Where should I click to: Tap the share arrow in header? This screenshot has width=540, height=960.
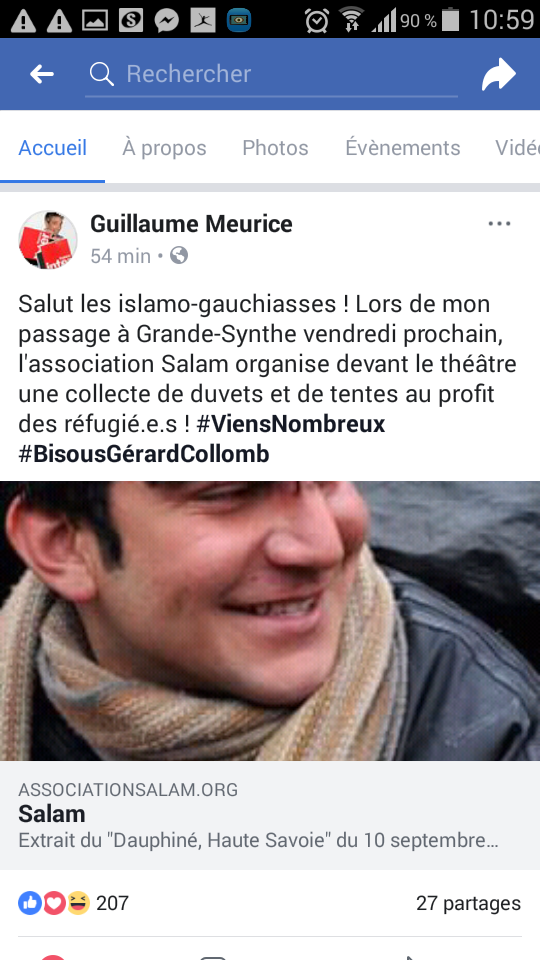coord(499,74)
